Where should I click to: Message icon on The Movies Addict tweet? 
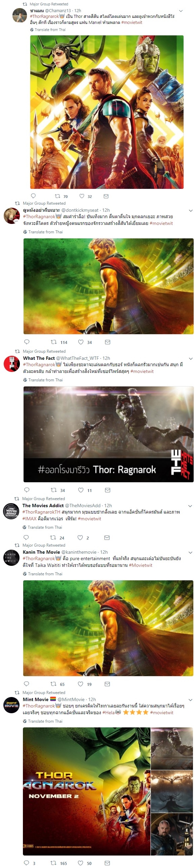point(107,537)
